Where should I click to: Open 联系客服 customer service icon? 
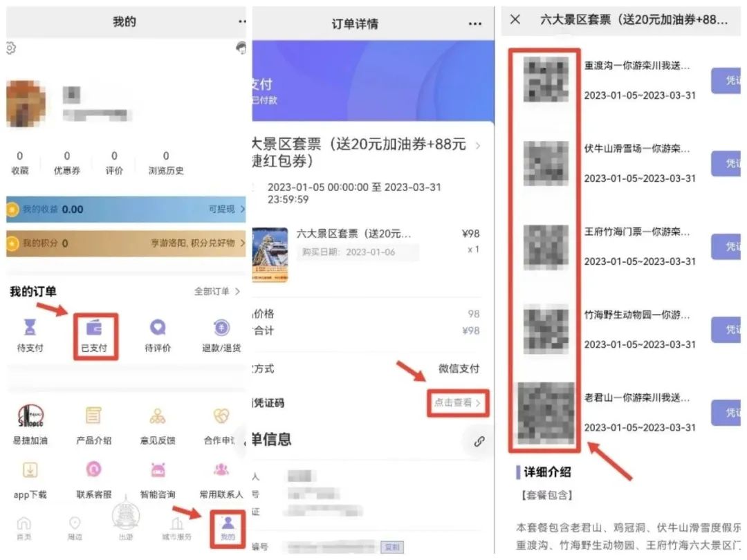(x=94, y=477)
